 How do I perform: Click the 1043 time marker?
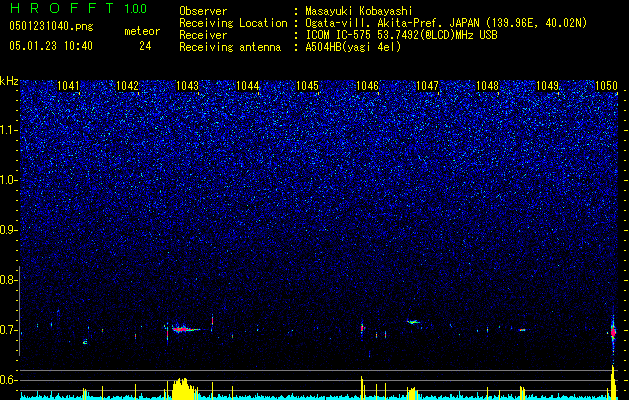click(187, 86)
